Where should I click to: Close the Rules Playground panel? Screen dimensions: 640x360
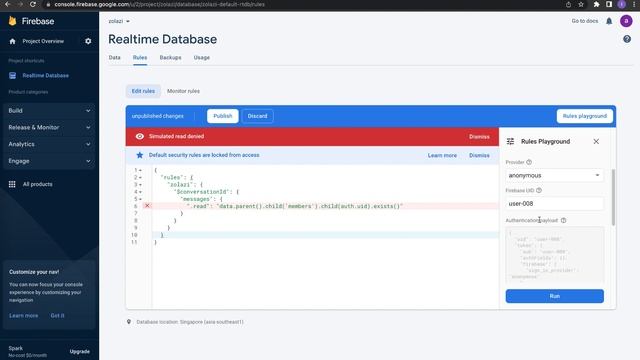[596, 141]
